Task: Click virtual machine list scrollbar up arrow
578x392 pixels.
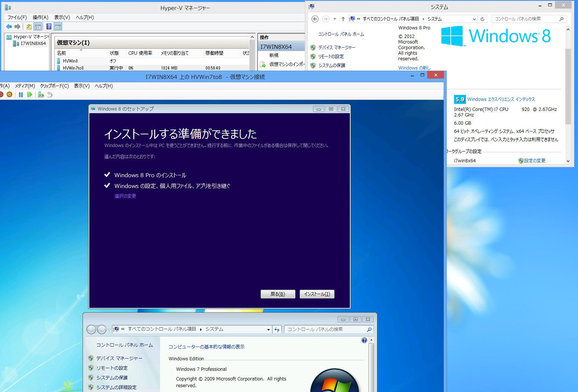Action: click(x=253, y=37)
